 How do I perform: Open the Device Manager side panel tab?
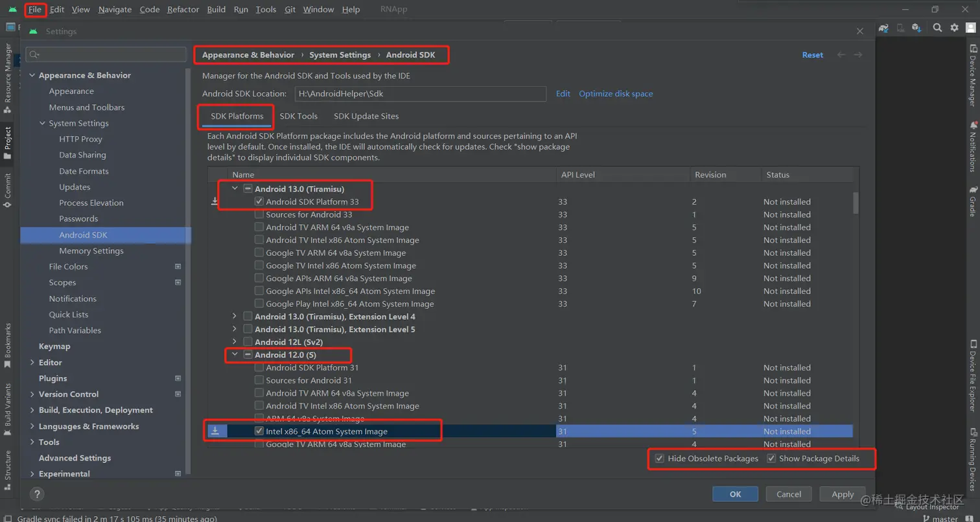973,75
